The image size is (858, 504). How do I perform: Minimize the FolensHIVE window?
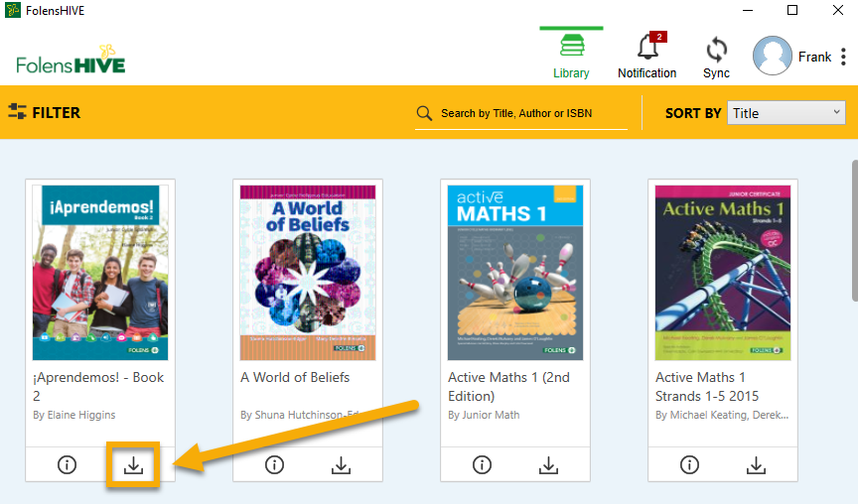(x=748, y=10)
